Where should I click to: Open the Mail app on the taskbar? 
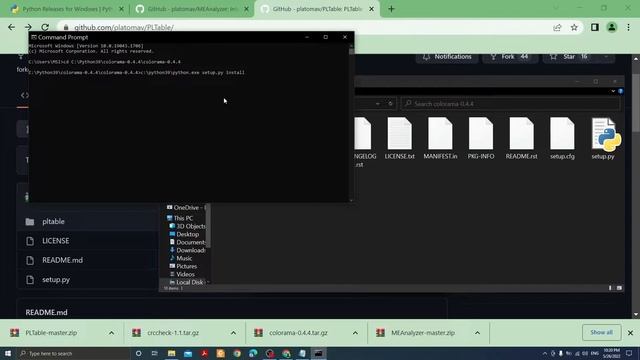pyautogui.click(x=188, y=353)
